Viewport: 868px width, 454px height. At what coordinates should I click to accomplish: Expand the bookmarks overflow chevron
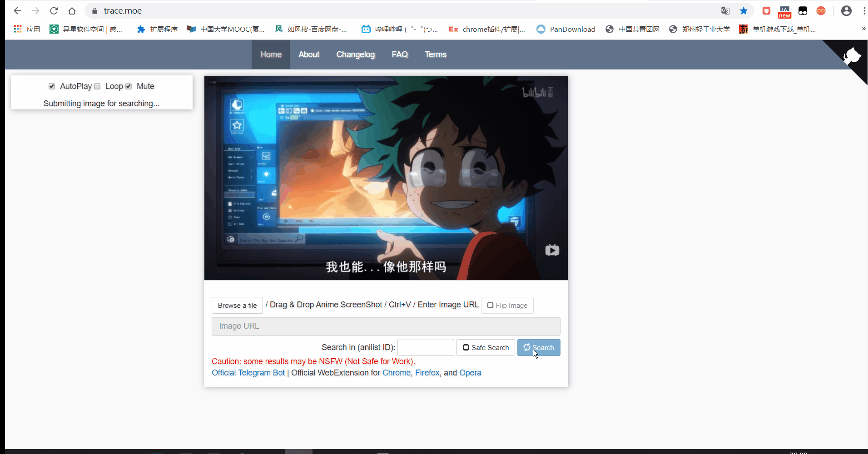pos(863,29)
